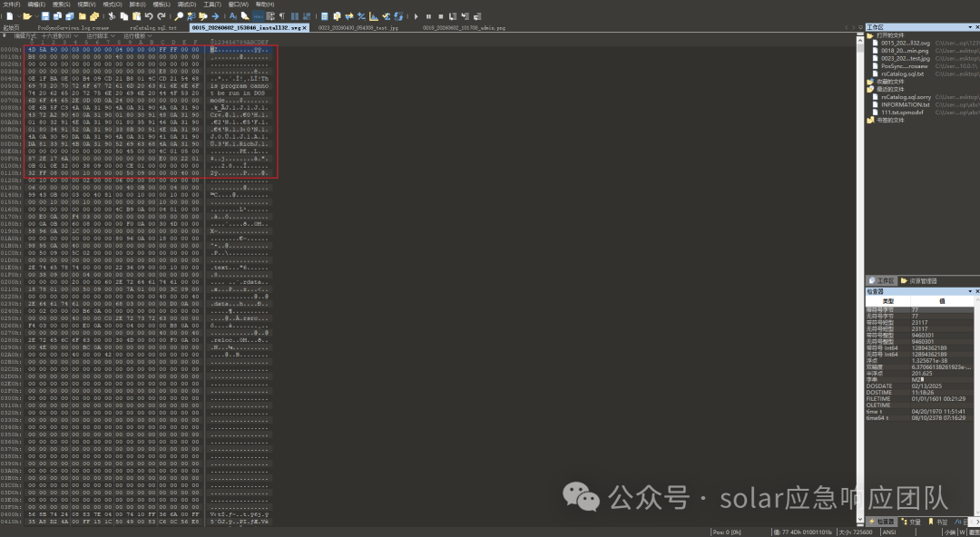Viewport: 980px width, 537px height.
Task: Open Goto with blue arrow icon
Action: pos(215,16)
